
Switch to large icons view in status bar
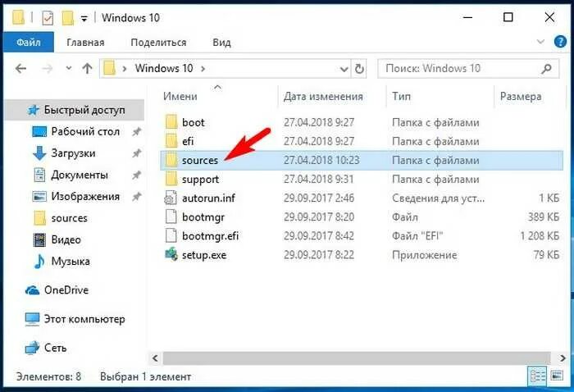[x=557, y=376]
